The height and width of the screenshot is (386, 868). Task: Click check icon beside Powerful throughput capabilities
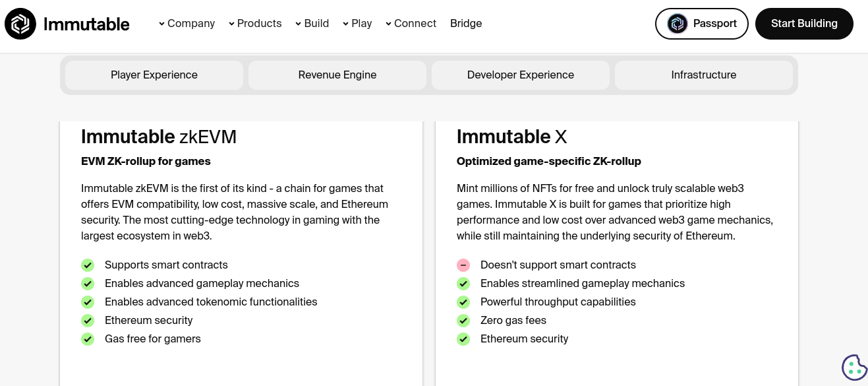tap(463, 302)
